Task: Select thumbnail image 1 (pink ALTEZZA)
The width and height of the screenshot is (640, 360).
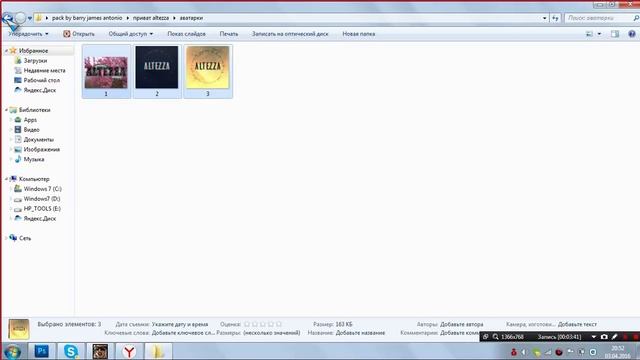Action: point(106,71)
